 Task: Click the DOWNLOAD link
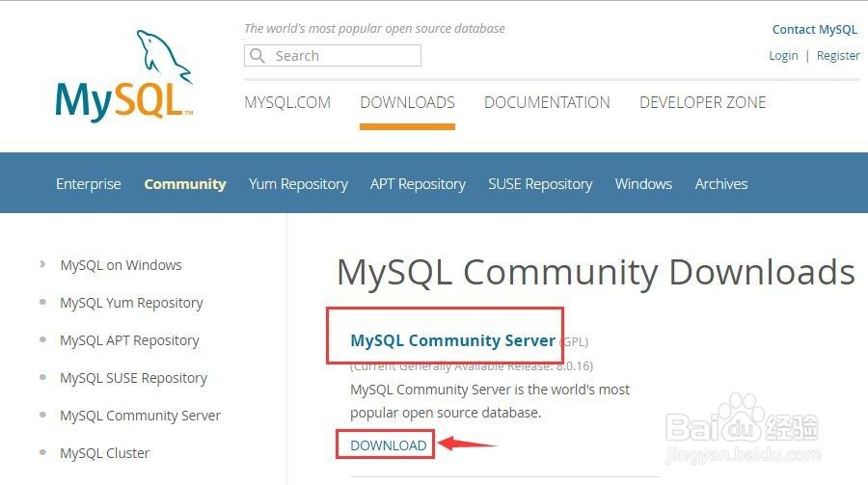(388, 445)
